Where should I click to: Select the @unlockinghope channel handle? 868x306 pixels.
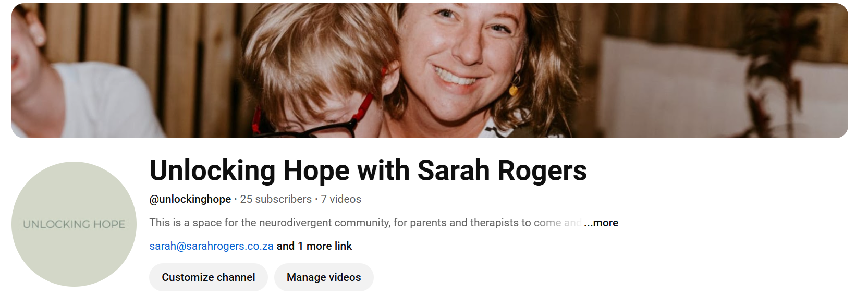click(190, 199)
